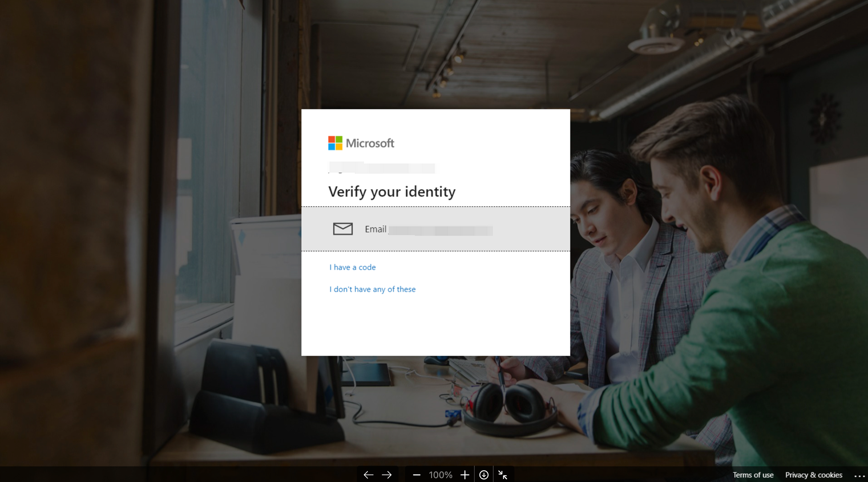Image resolution: width=868 pixels, height=482 pixels.
Task: Click 'I don't have any of these'
Action: coord(372,289)
